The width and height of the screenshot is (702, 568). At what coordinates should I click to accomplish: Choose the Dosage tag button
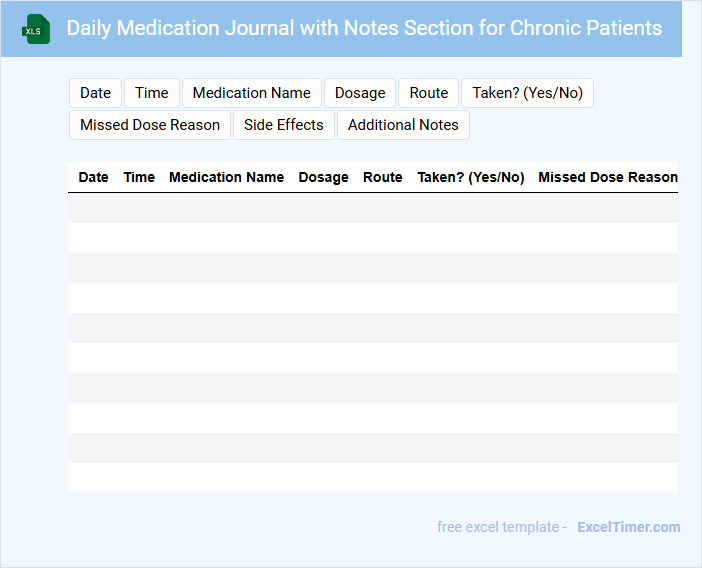coord(360,93)
